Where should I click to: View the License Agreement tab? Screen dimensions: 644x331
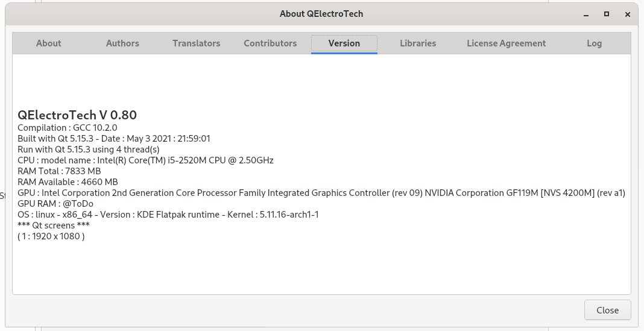tap(506, 43)
